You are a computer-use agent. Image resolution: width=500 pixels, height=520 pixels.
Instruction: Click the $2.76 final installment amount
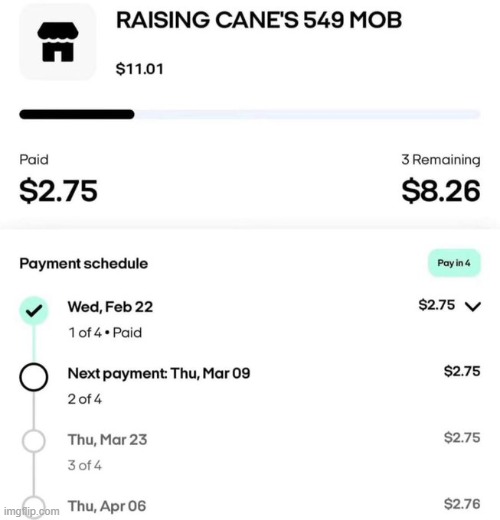pos(462,504)
